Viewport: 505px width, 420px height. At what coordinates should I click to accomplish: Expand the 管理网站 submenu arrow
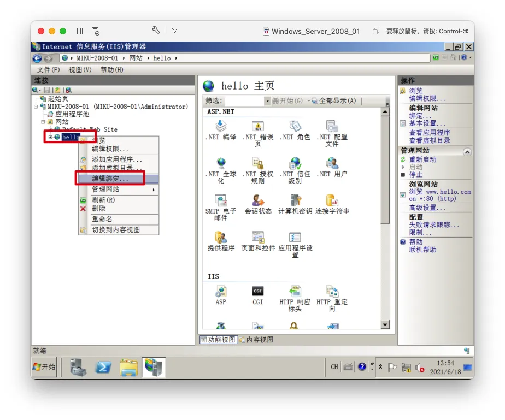pyautogui.click(x=154, y=190)
